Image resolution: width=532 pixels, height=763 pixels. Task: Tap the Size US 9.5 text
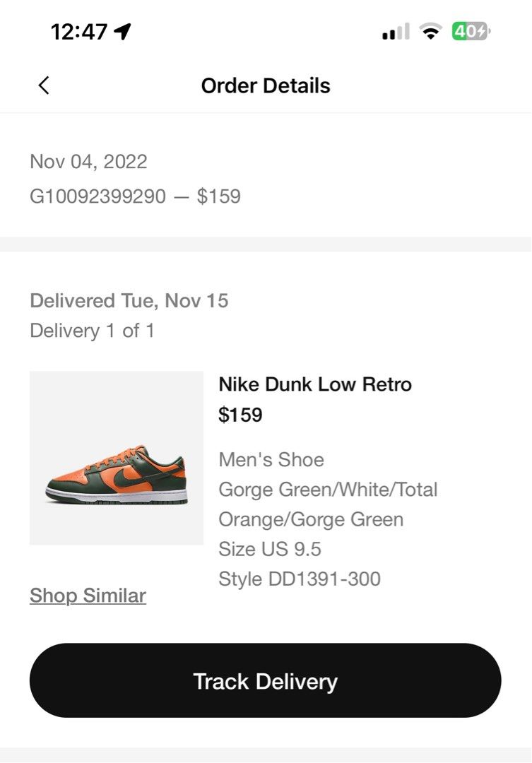tap(270, 549)
